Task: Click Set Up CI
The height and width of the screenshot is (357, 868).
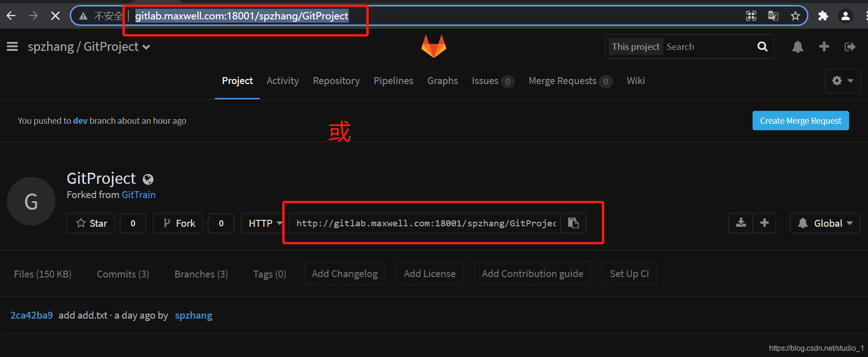Action: (629, 273)
